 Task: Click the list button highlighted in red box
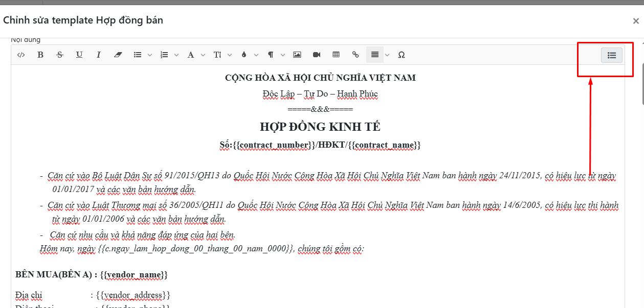(611, 55)
